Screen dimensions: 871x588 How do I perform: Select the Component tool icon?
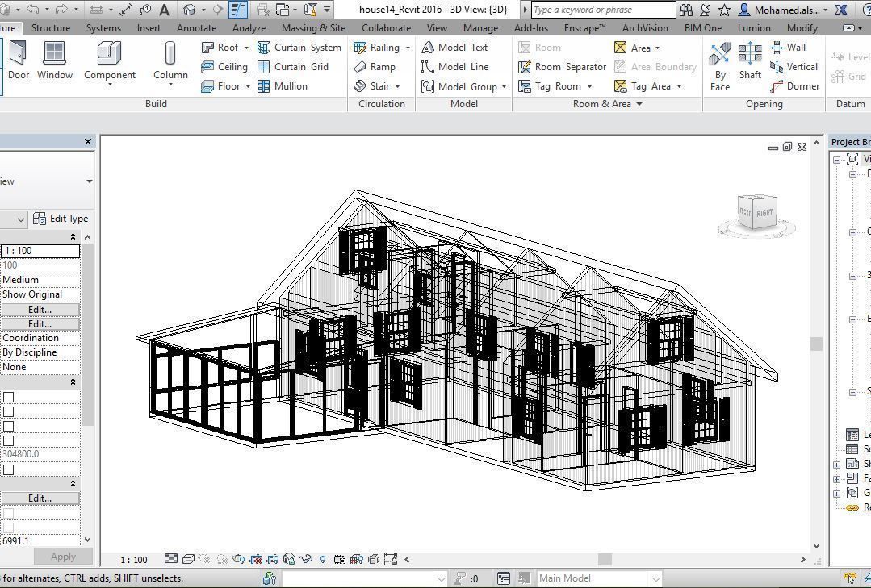coord(110,54)
